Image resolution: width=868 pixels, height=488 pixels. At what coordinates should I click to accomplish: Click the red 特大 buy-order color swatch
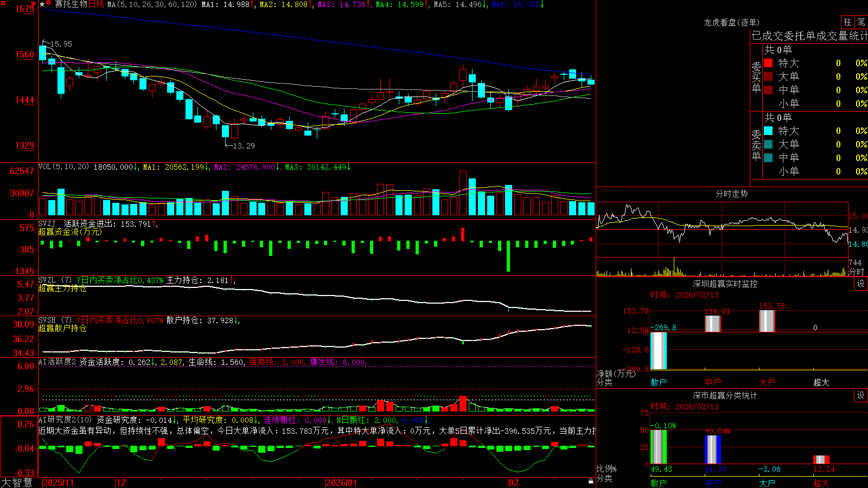[x=768, y=63]
